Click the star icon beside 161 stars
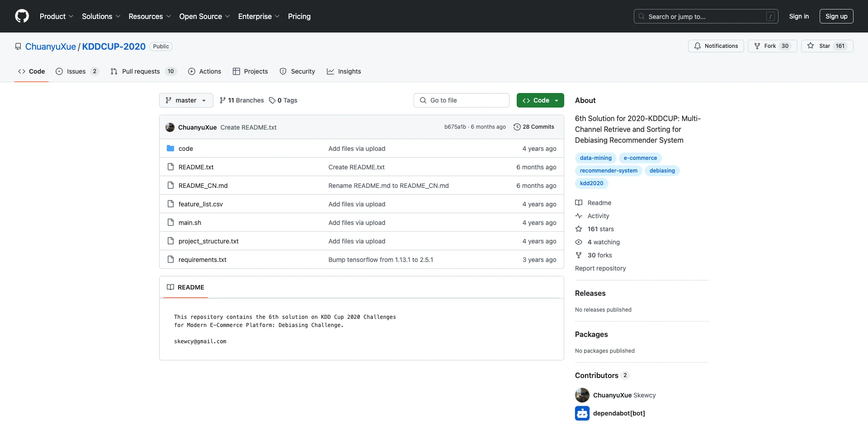 point(579,229)
